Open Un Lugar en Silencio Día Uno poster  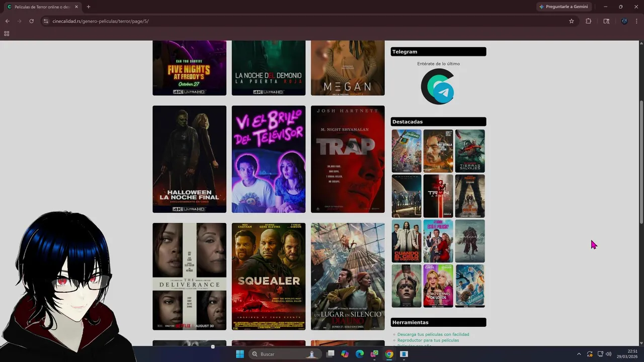(348, 277)
